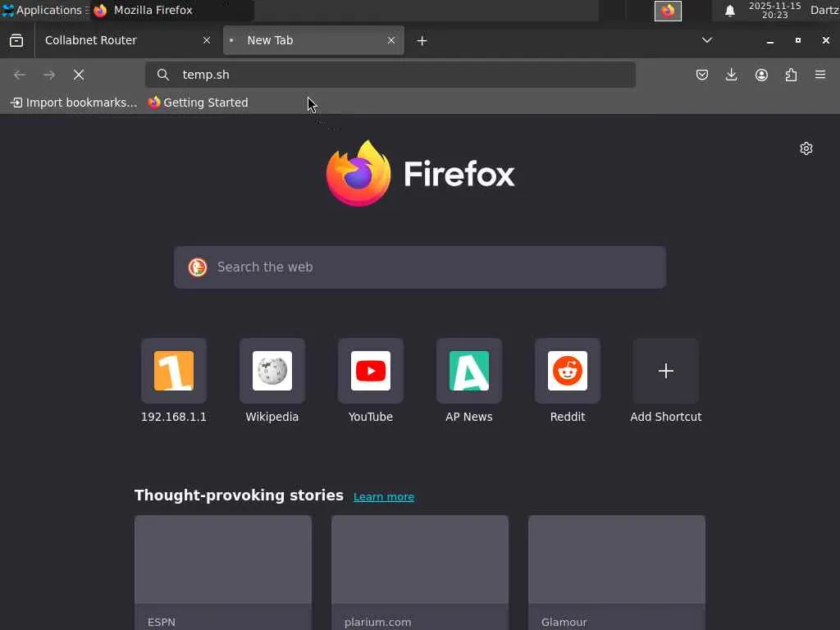Open the Firefox View recent browsing icon

pyautogui.click(x=16, y=40)
